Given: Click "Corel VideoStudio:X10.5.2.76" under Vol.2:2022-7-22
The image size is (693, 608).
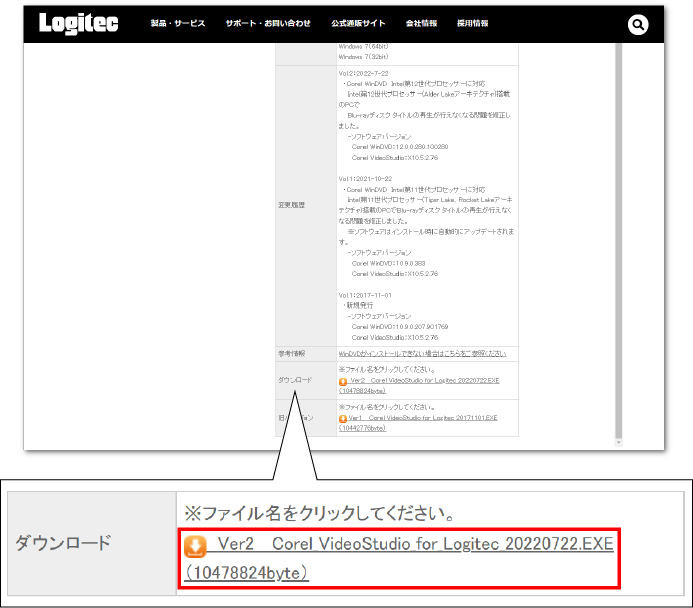Looking at the screenshot, I should 395,158.
